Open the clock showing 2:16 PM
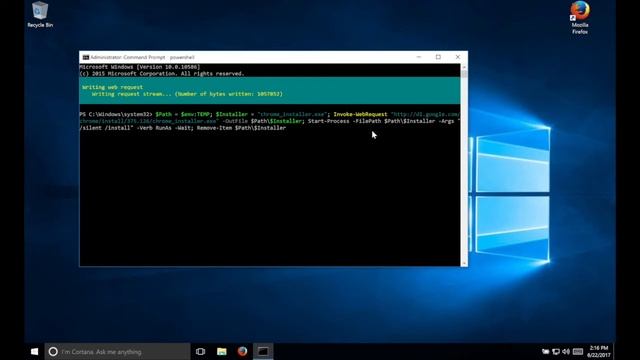This screenshot has height=360, width=640. 599,351
